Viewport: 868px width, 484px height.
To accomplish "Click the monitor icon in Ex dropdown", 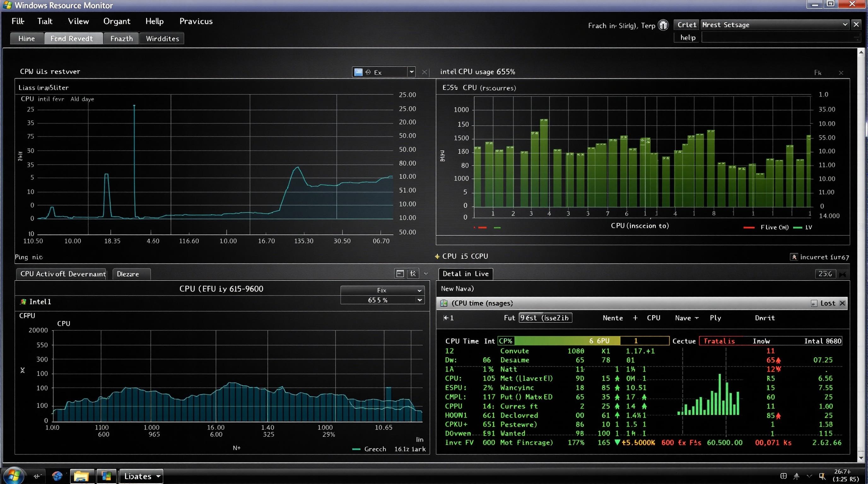I will coord(359,72).
